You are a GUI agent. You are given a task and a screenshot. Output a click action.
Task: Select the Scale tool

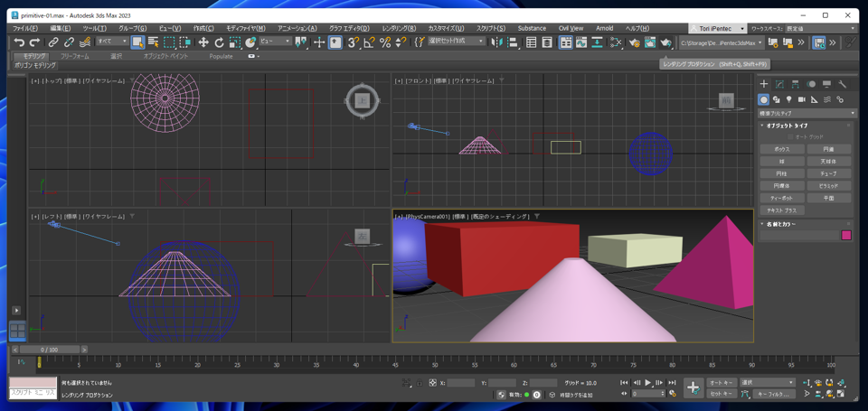click(235, 42)
